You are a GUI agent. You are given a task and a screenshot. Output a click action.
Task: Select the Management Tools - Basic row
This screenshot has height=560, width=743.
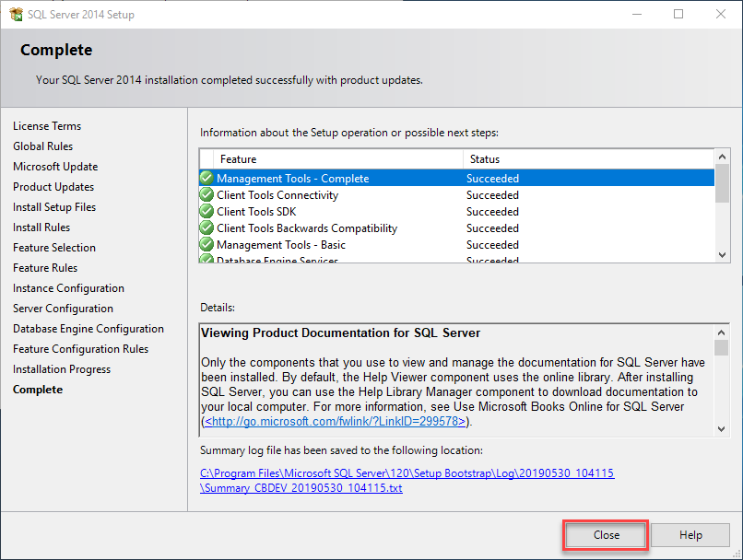pos(457,244)
